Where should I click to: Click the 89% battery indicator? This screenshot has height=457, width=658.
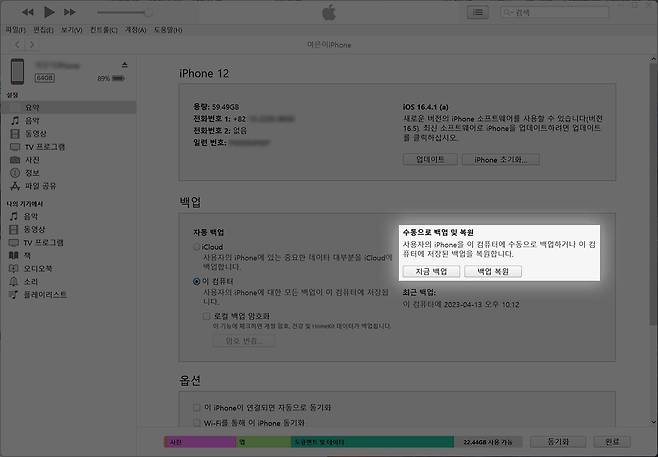(x=111, y=78)
